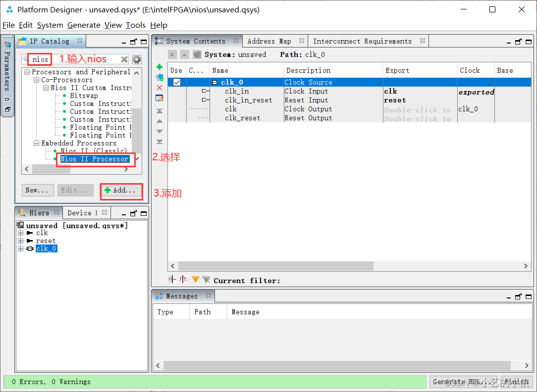Click the IP Catalog settings gear icon
The height and width of the screenshot is (392, 537).
[x=137, y=59]
